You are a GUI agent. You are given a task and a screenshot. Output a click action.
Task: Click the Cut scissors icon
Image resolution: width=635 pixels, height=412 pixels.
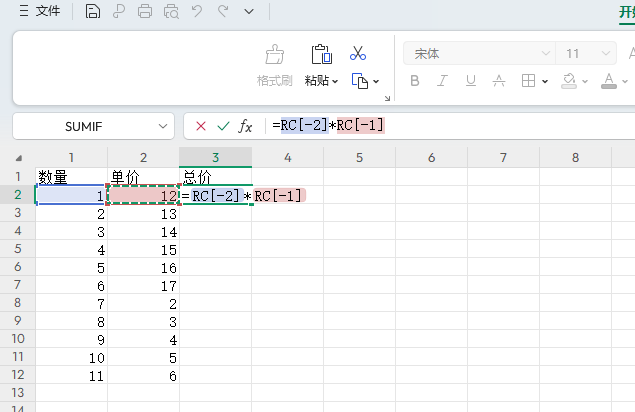(358, 53)
